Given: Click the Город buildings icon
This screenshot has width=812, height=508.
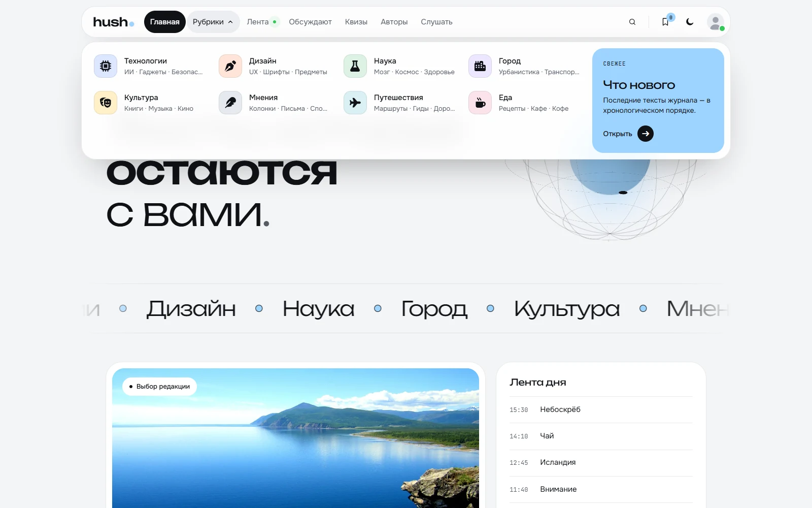Looking at the screenshot, I should pyautogui.click(x=480, y=66).
